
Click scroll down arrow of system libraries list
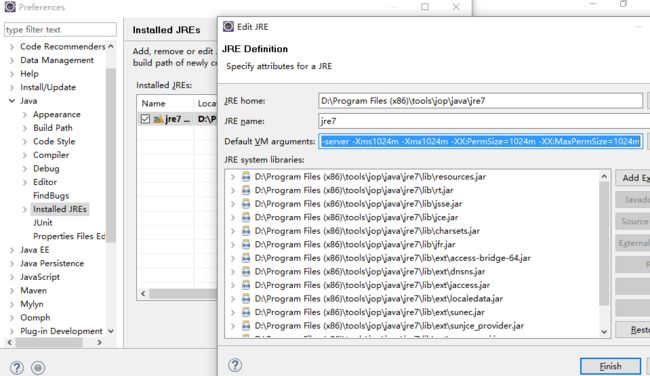[604, 332]
